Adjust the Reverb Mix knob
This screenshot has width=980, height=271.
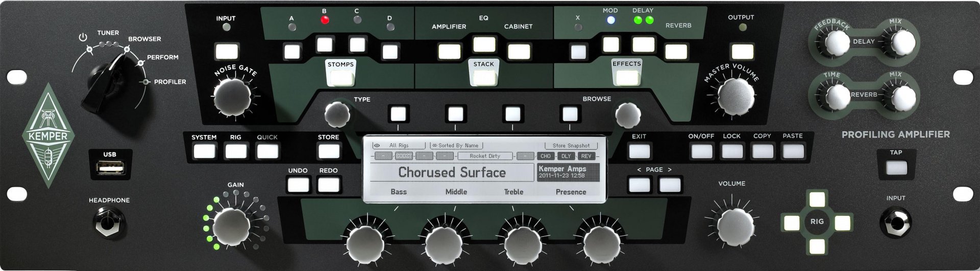[903, 98]
